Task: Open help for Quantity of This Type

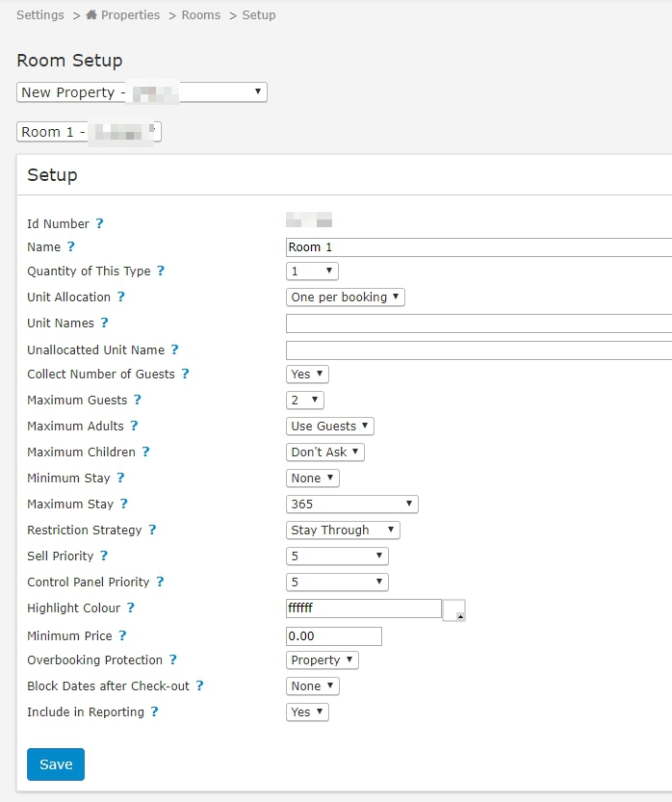Action: (161, 271)
